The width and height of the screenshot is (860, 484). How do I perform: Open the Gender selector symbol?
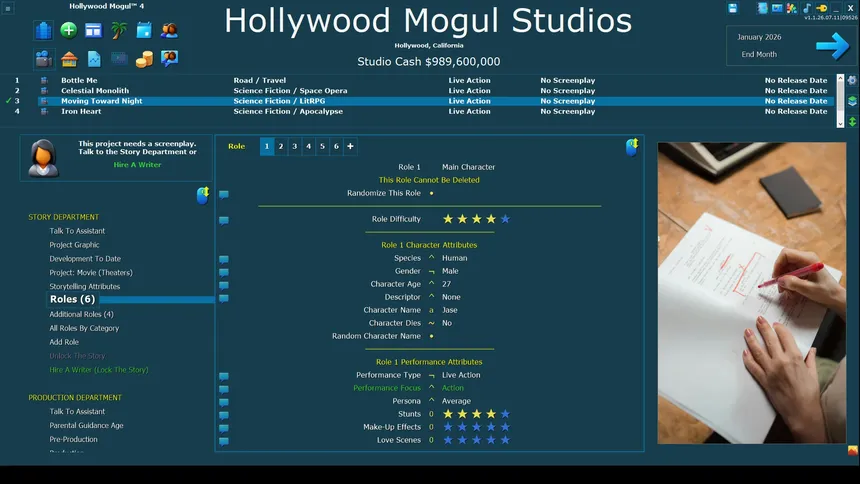(x=432, y=271)
